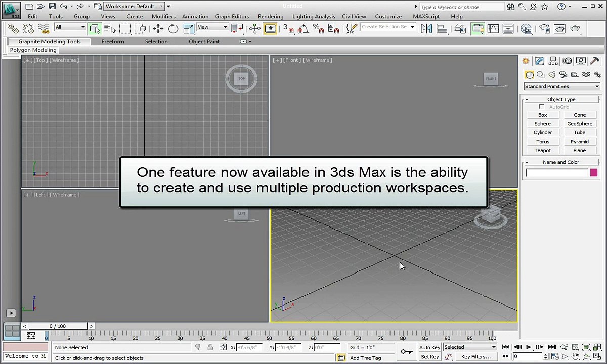Click the Torus object button
The height and width of the screenshot is (364, 607).
(543, 142)
